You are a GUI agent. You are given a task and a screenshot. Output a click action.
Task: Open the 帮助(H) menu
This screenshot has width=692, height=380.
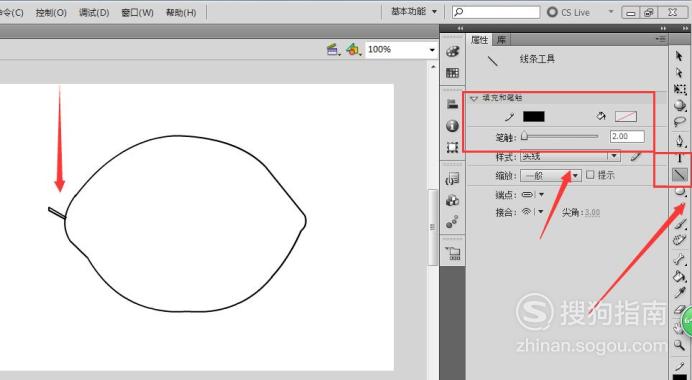tap(181, 13)
